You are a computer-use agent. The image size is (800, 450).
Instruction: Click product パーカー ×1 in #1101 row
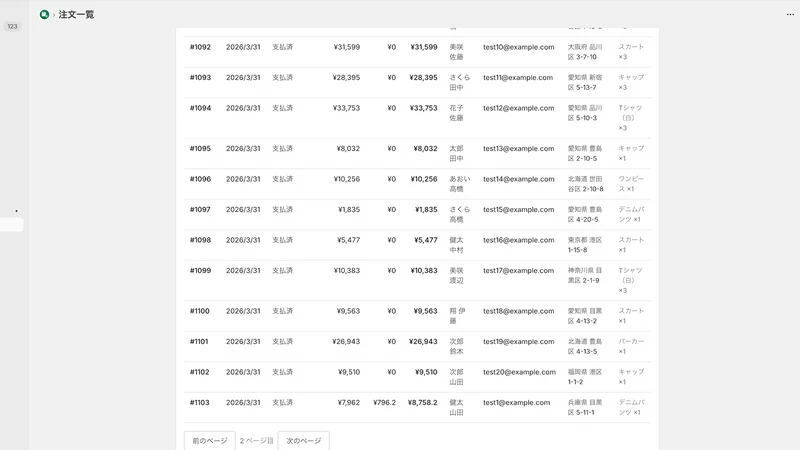631,346
